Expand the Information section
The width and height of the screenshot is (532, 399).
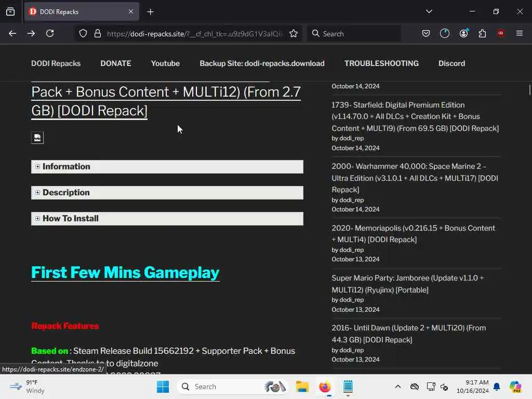point(167,167)
